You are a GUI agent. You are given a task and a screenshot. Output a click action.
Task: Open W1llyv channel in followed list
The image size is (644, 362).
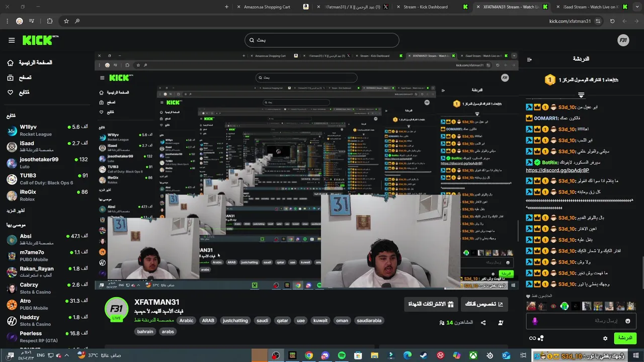pyautogui.click(x=47, y=130)
